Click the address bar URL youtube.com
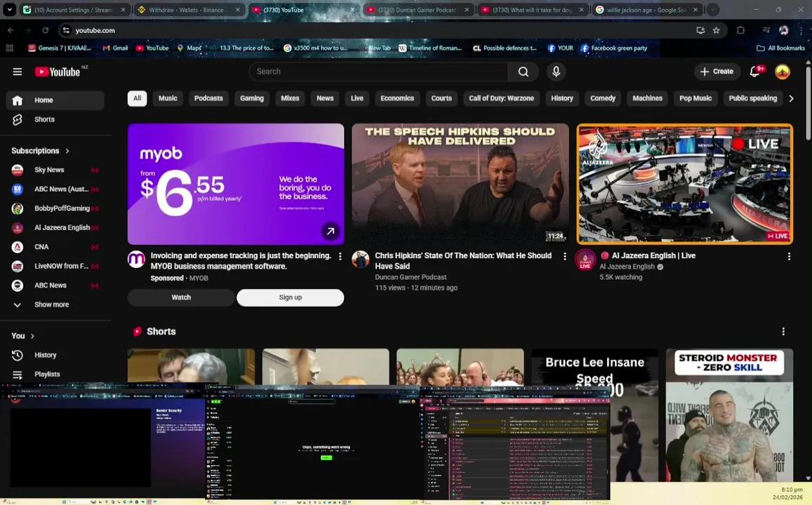Screen dimensions: 812x505 [95, 31]
